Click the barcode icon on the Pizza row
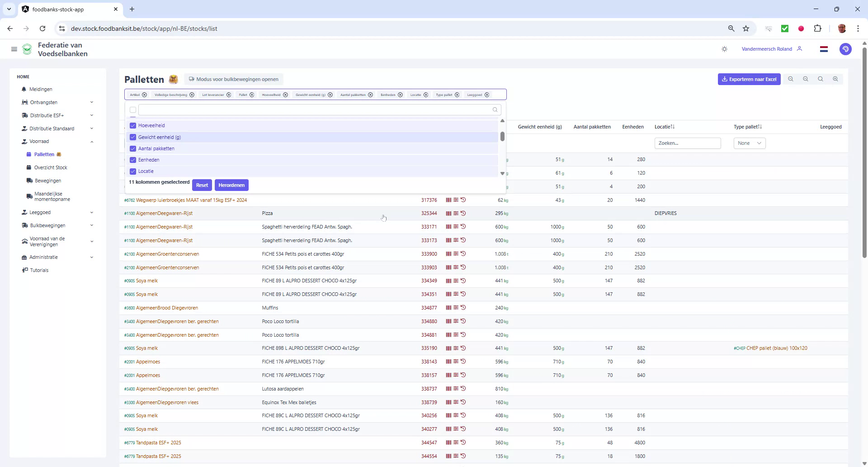 [x=448, y=213]
